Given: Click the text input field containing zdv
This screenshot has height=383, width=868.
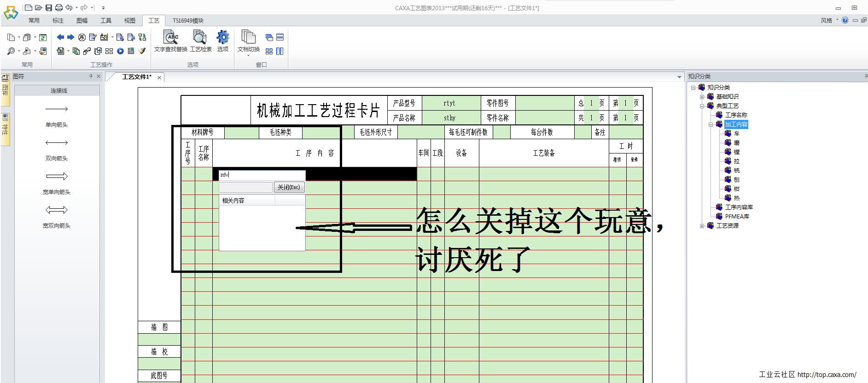Looking at the screenshot, I should coord(262,175).
